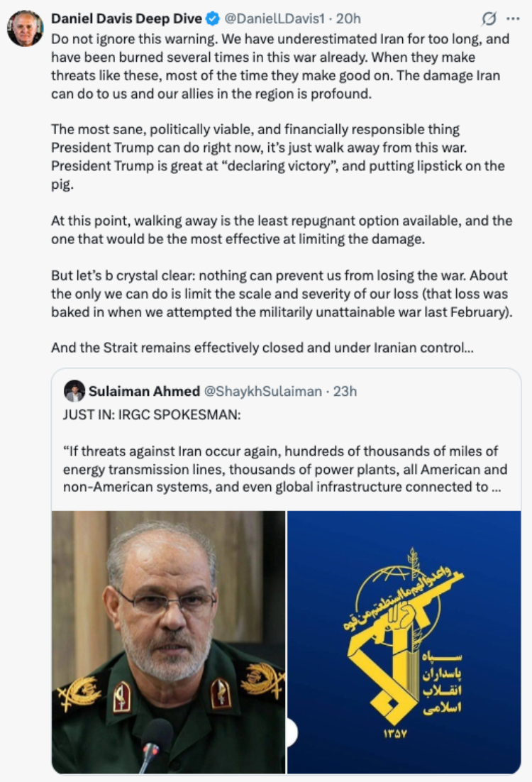This screenshot has width=532, height=782.
Task: View the photo of uniformed officer
Action: 169,642
